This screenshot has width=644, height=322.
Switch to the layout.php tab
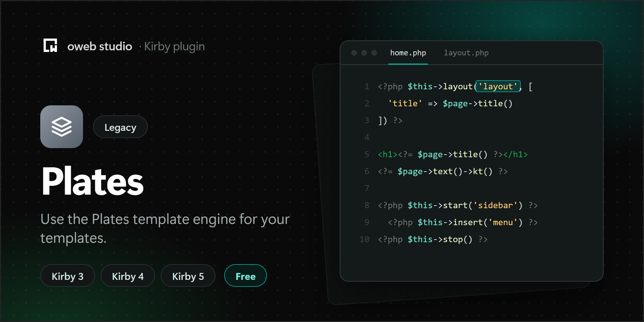[466, 53]
